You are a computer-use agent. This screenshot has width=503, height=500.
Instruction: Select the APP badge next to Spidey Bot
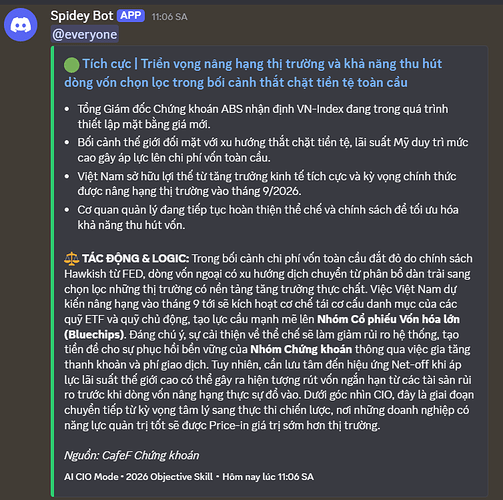131,16
